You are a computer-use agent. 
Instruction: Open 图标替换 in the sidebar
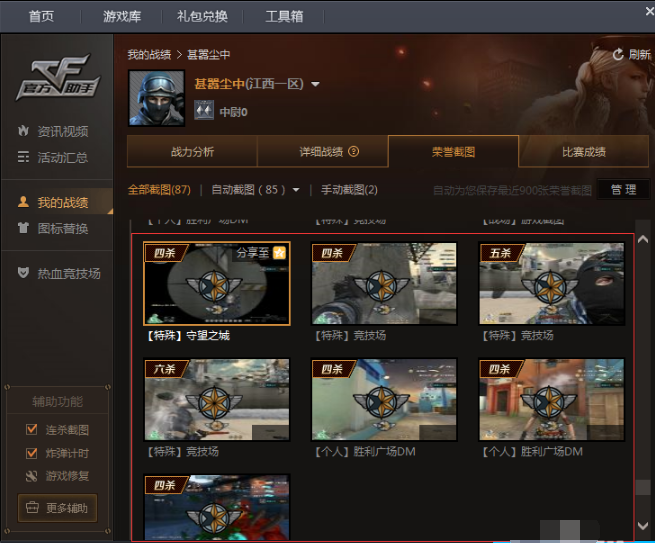coord(62,228)
